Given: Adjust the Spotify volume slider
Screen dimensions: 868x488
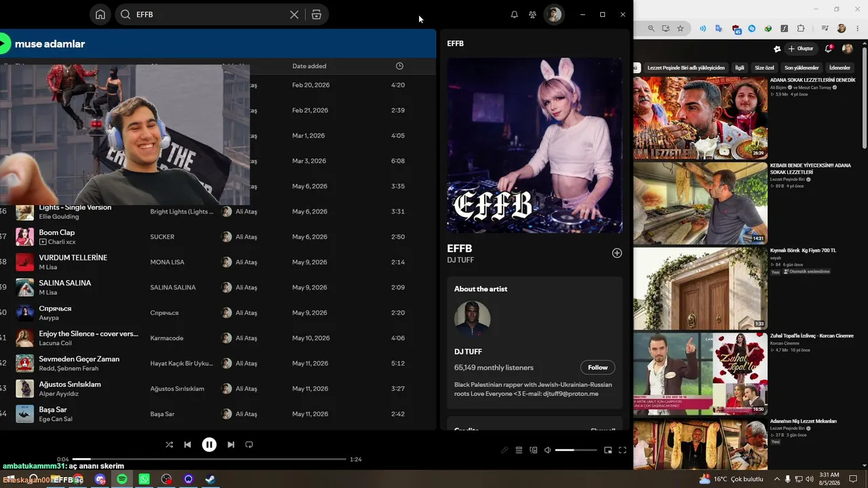Looking at the screenshot, I should (x=576, y=450).
